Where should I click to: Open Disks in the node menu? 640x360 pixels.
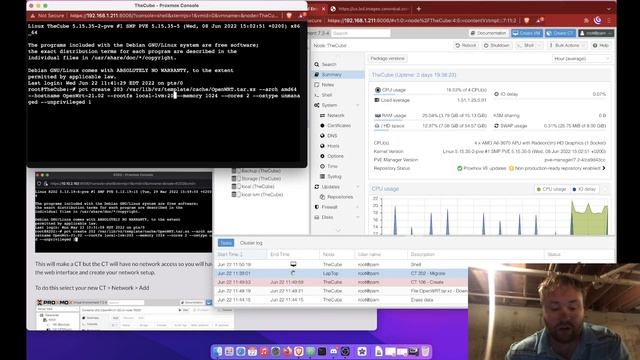(327, 218)
